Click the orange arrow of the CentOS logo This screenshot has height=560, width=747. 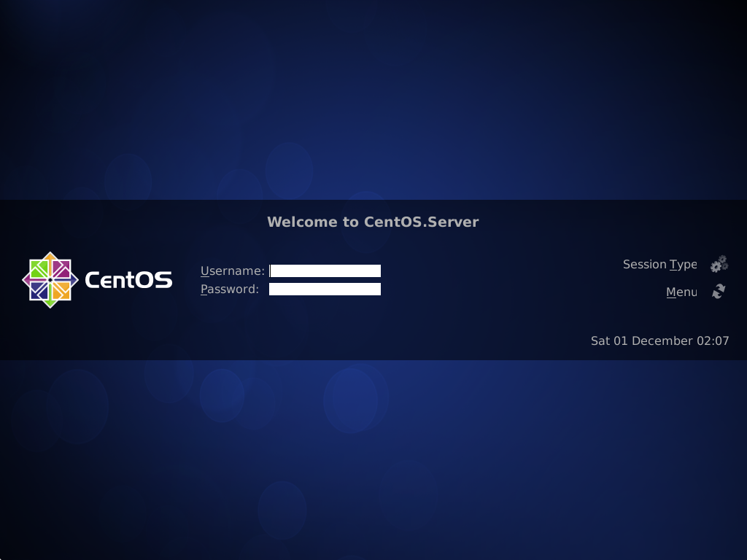click(x=50, y=257)
